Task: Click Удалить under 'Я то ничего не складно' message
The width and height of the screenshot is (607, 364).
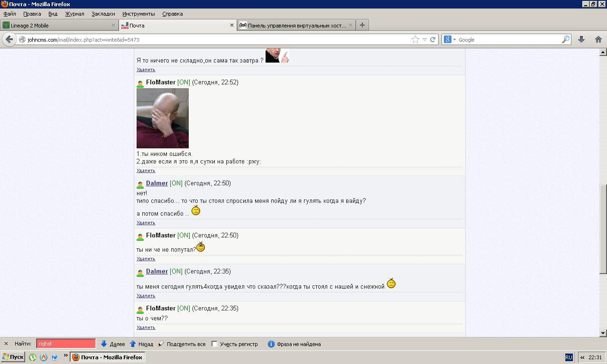Action: pos(146,70)
